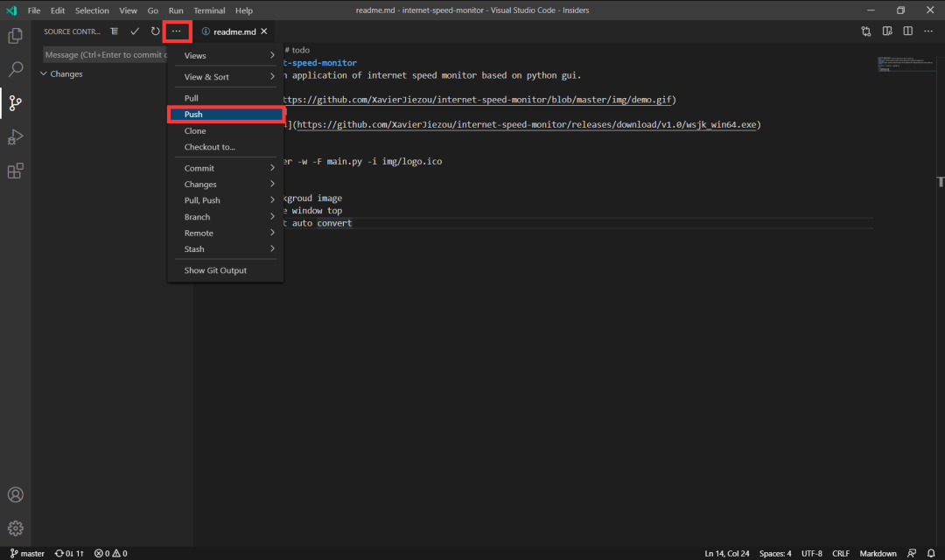Image resolution: width=945 pixels, height=560 pixels.
Task: Open the Help menu
Action: pos(244,10)
